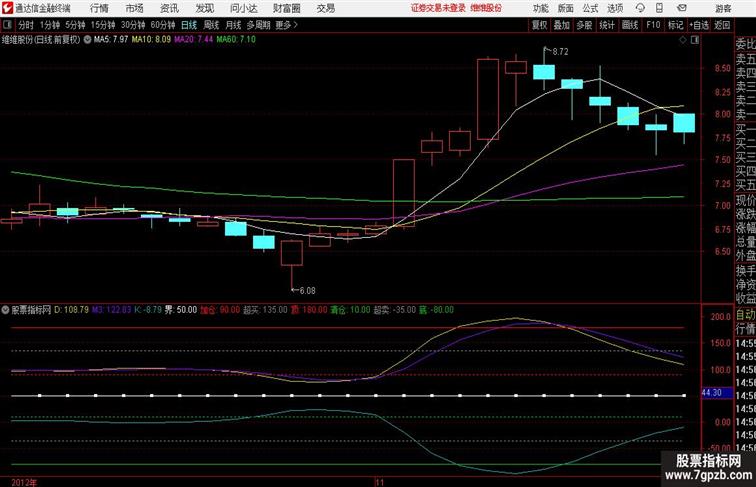Switch to the 15分钟 period
Screen dimensions: 756x487
click(103, 25)
